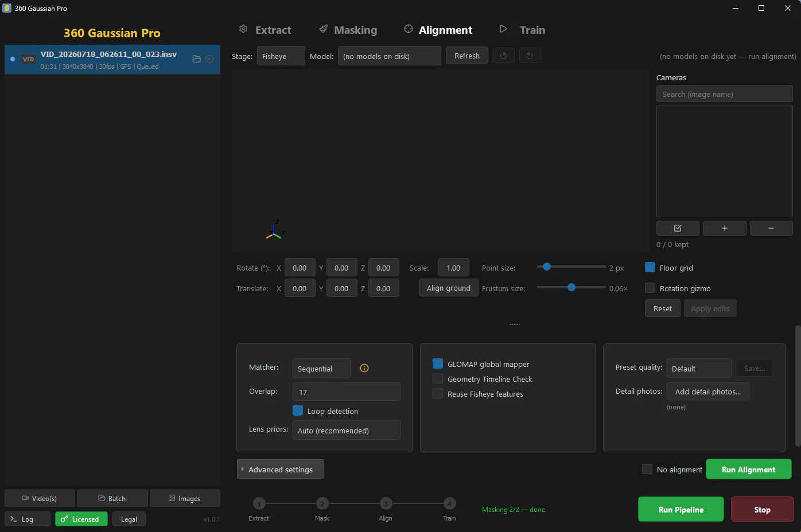
Task: Click Align ground button
Action: tap(449, 288)
